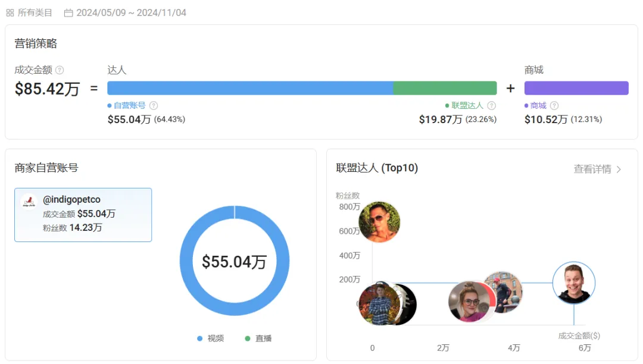The image size is (643, 364).
Task: Open the 所有类目 category dropdown
Action: [x=35, y=12]
